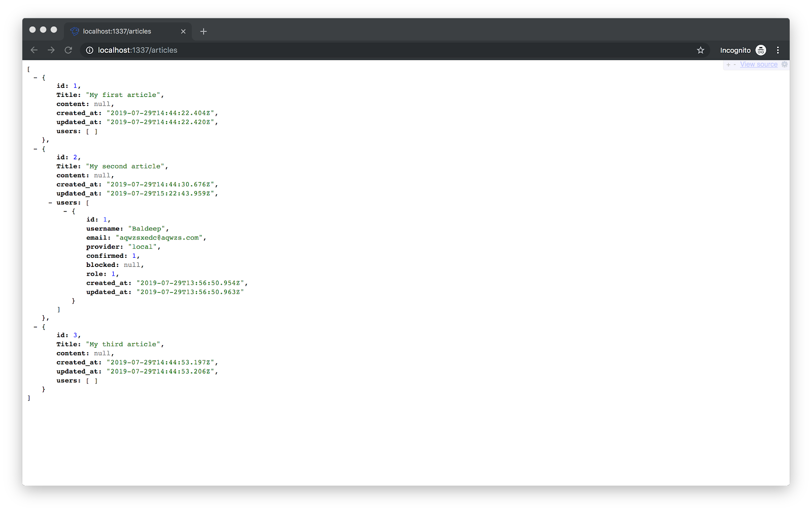
Task: Click the forward navigation arrow
Action: (51, 50)
